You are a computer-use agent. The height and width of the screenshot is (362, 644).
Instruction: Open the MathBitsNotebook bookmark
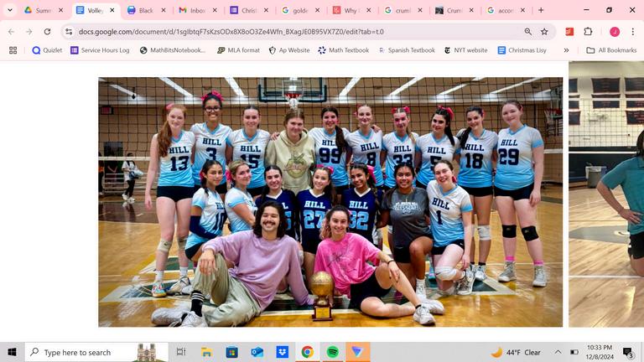173,50
